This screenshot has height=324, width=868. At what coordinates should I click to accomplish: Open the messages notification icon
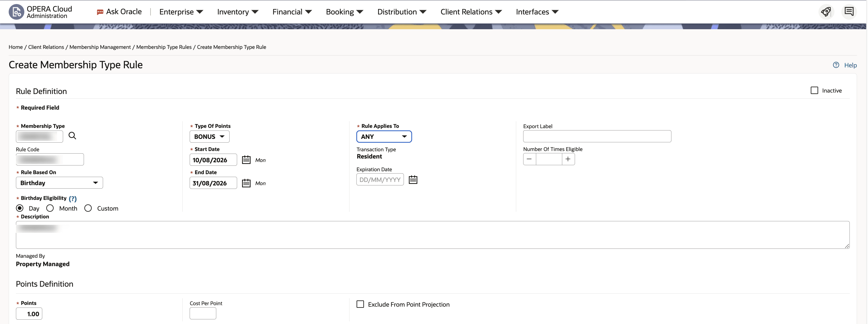849,12
